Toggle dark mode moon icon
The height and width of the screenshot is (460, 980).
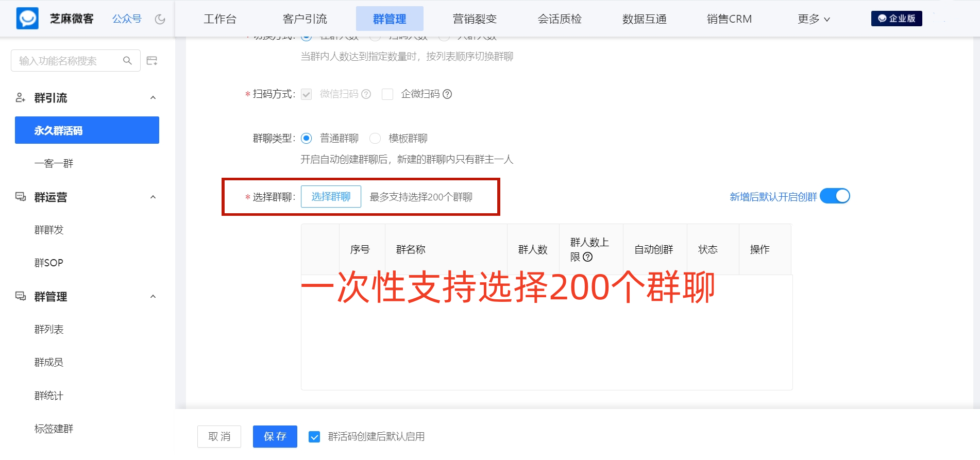[160, 19]
